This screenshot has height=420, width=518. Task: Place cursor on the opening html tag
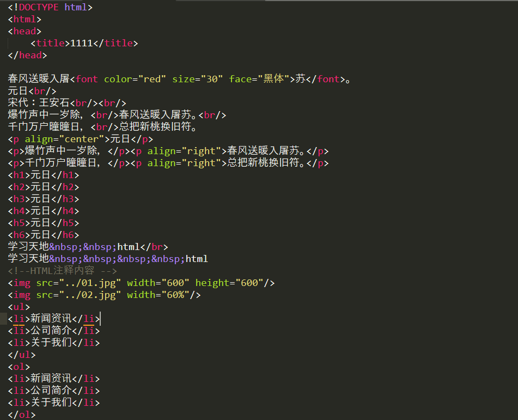click(x=25, y=19)
